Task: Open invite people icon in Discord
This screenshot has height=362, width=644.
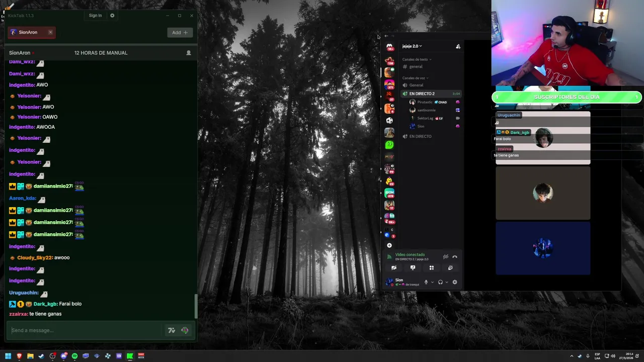Action: (x=458, y=46)
